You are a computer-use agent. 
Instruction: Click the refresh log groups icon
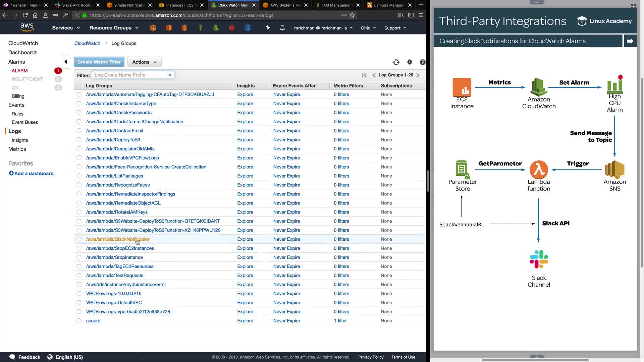pyautogui.click(x=396, y=62)
